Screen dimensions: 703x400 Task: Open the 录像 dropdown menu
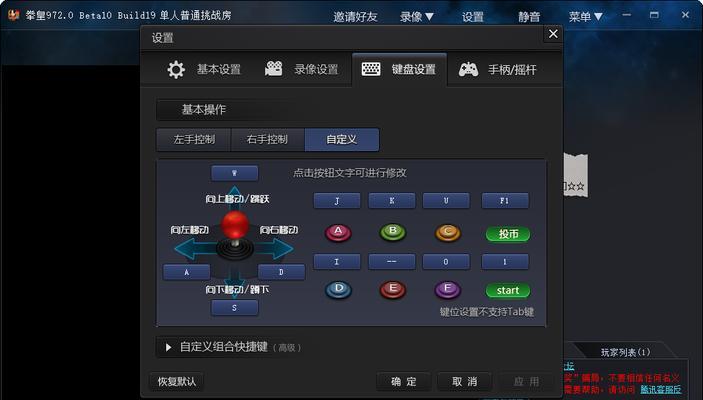tap(417, 17)
